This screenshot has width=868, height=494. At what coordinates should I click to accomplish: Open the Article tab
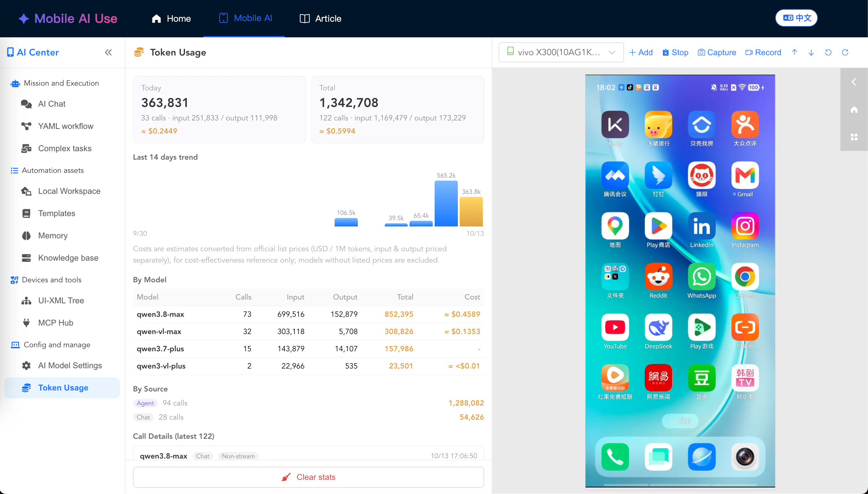coord(320,18)
